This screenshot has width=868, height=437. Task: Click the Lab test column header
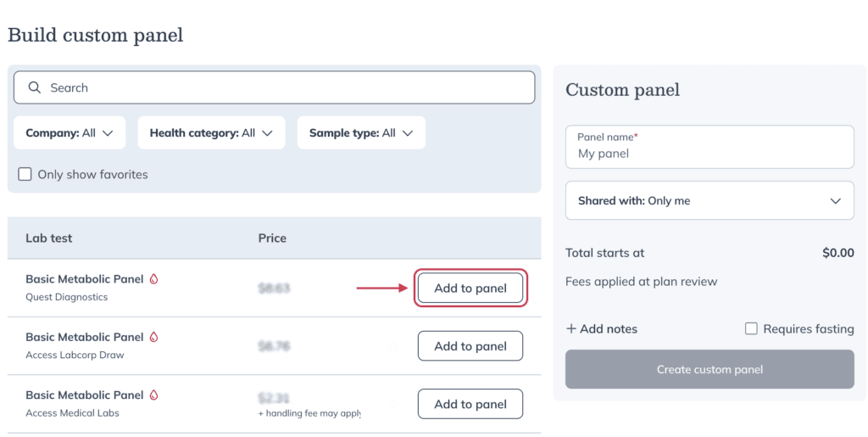tap(48, 238)
